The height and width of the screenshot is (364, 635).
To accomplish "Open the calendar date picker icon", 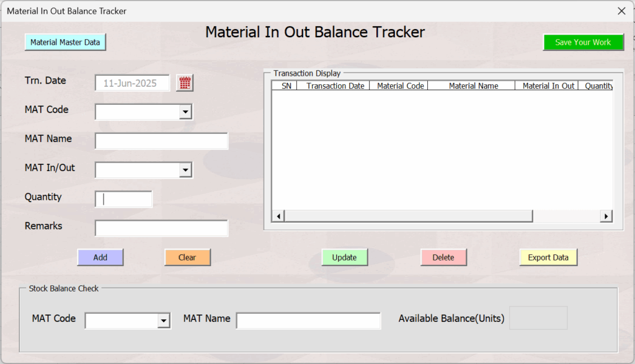I will [x=185, y=83].
